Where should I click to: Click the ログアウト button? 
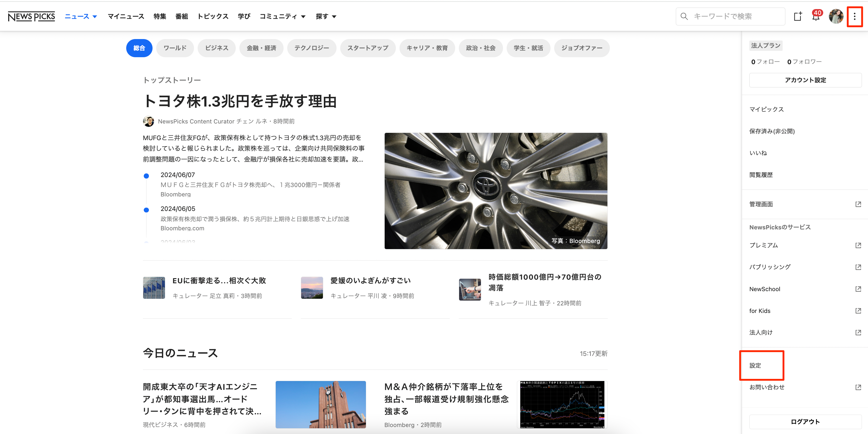[805, 422]
